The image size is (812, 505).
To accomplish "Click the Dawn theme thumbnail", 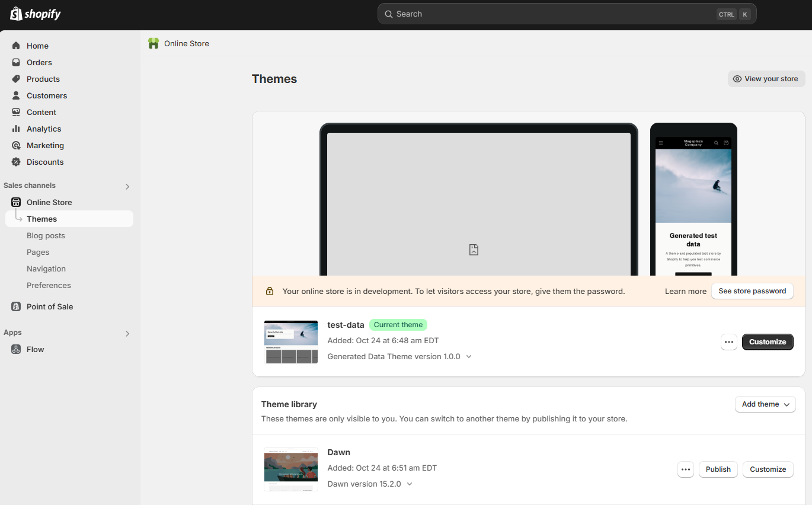I will click(291, 469).
